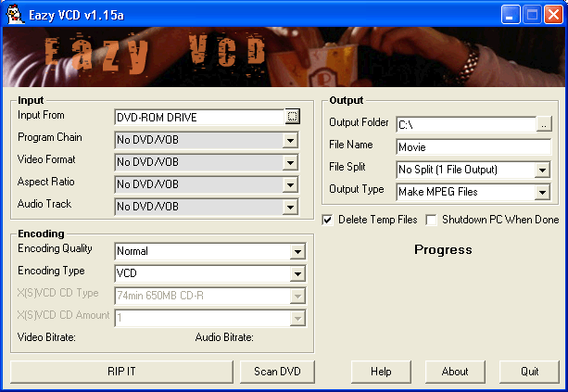Click the Eazy VCD chicken icon in title bar
568x392 pixels.
[15, 15]
